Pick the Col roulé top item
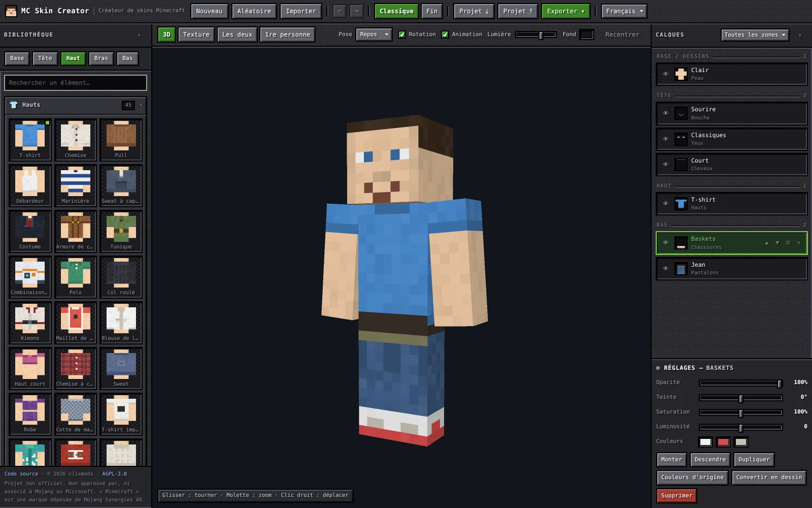The height and width of the screenshot is (508, 812). [121, 277]
